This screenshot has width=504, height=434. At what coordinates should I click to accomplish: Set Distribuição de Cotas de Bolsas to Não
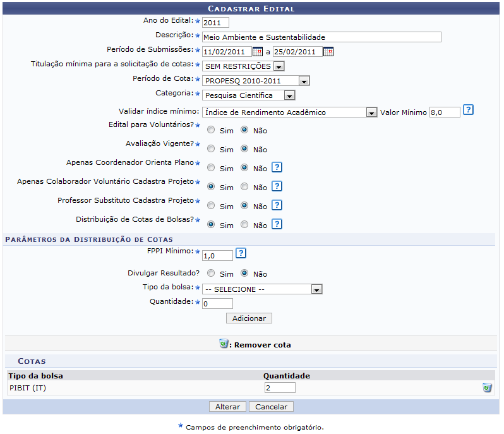(x=244, y=225)
